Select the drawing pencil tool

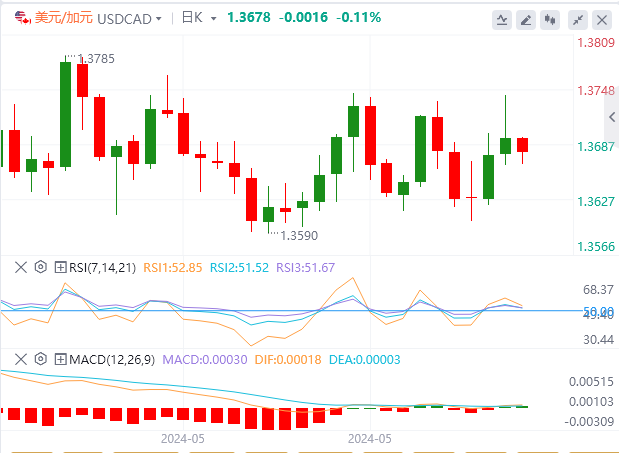pyautogui.click(x=526, y=20)
